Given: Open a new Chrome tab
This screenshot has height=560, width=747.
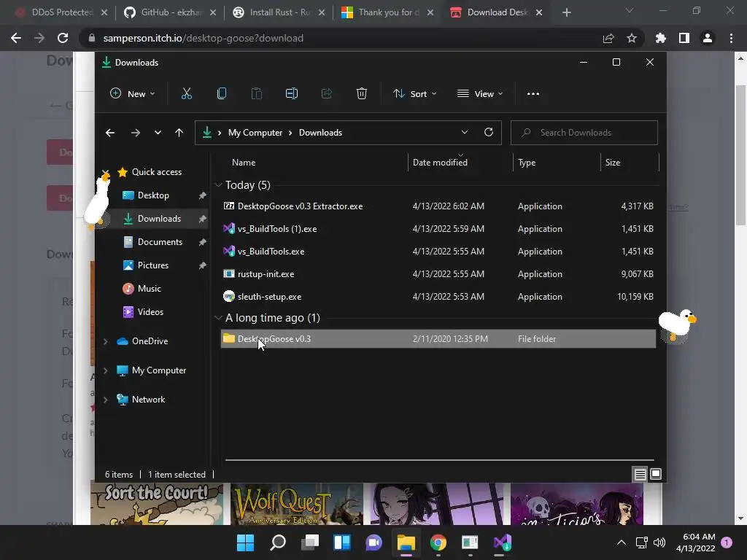Looking at the screenshot, I should 566,12.
